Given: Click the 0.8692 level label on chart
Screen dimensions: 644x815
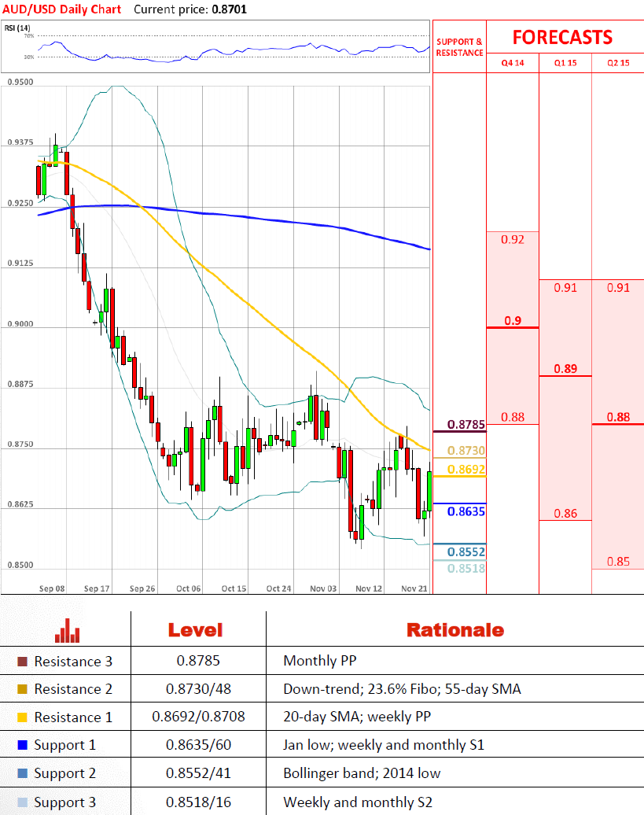Looking at the screenshot, I should (x=466, y=470).
